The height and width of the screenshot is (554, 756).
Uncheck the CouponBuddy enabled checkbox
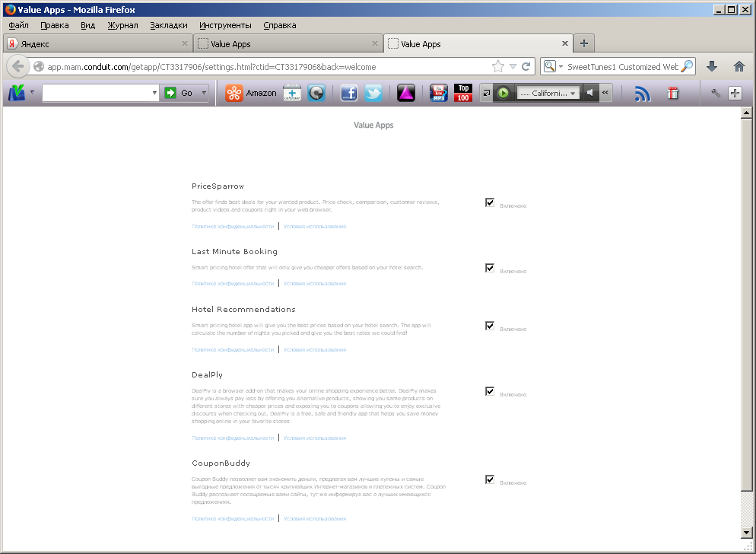coord(490,479)
